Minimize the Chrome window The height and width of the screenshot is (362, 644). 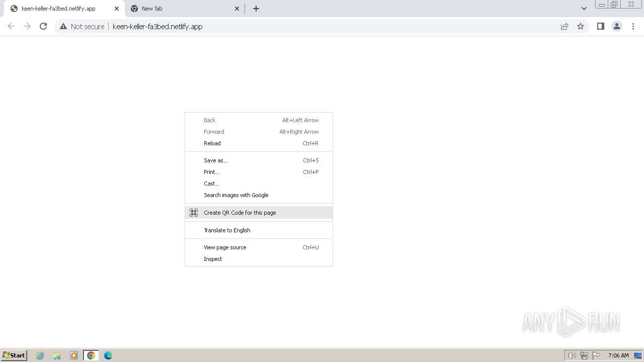(601, 5)
